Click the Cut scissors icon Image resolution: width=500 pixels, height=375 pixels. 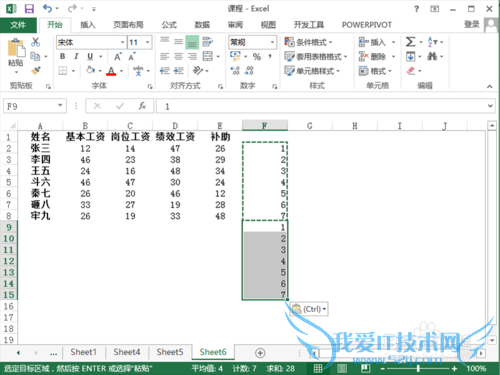[35, 42]
